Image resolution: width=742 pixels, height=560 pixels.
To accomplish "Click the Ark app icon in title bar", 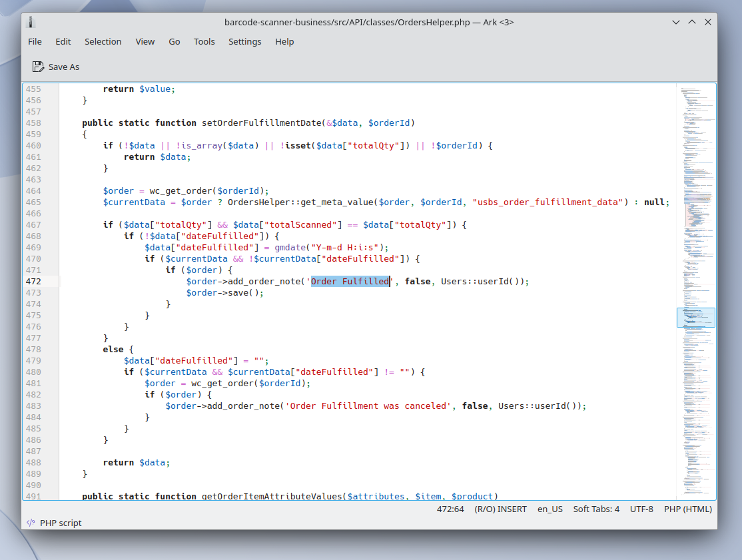I will coord(31,22).
